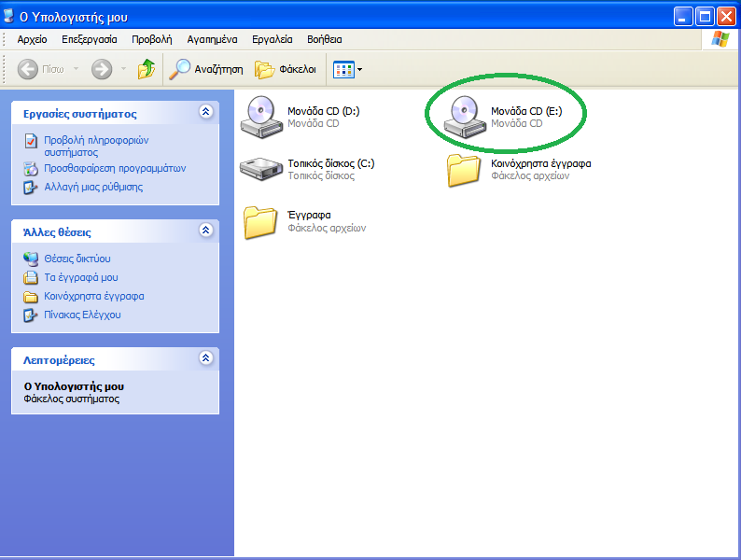This screenshot has height=560, width=741.
Task: Open the Επεξεργασία menu
Action: pyautogui.click(x=90, y=40)
